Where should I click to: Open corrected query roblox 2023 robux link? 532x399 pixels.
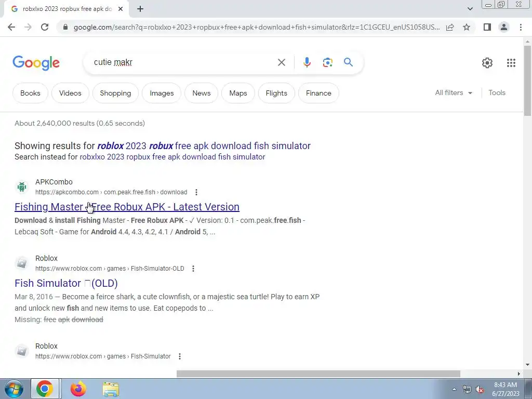204,146
